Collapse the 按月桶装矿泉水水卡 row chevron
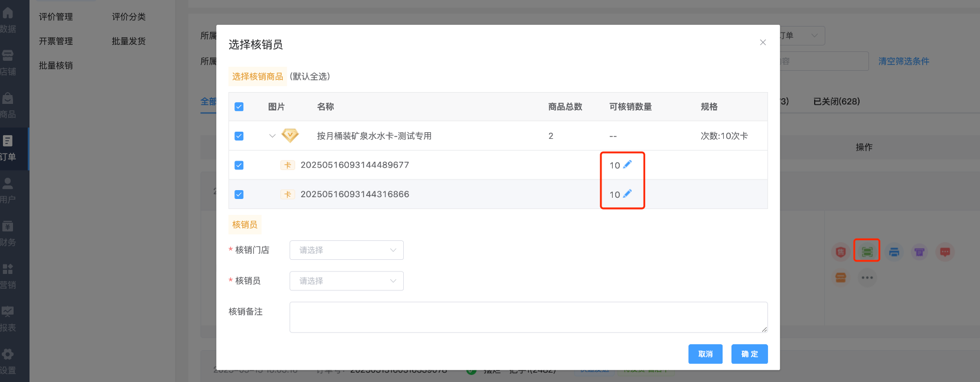980x382 pixels. point(272,136)
